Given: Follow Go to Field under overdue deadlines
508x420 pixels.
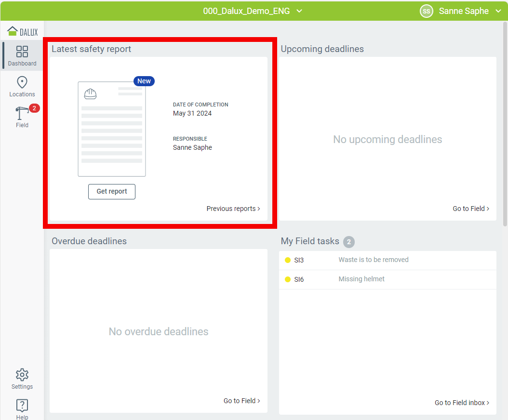Looking at the screenshot, I should [x=241, y=401].
